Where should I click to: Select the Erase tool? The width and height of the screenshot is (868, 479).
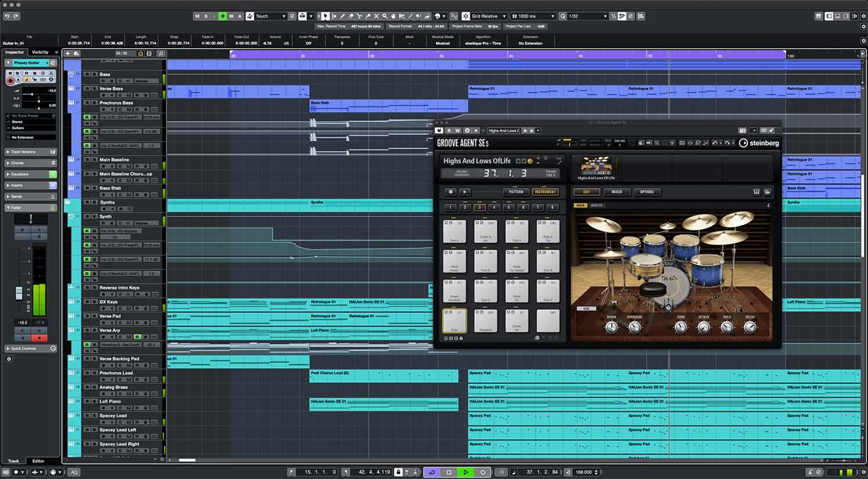coord(351,16)
